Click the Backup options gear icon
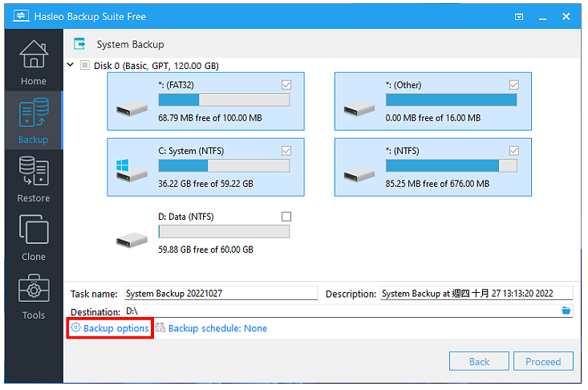Screen dimensions: 588x390 tap(75, 327)
